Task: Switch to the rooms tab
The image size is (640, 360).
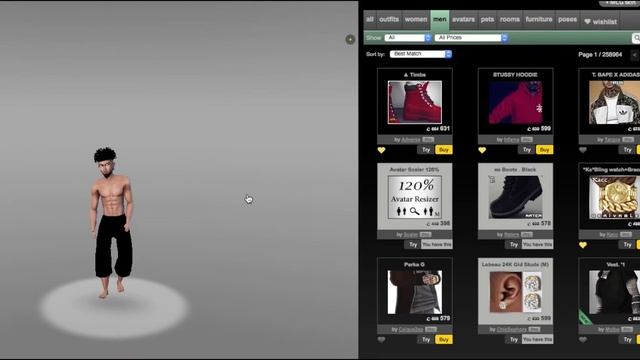Action: click(x=510, y=20)
